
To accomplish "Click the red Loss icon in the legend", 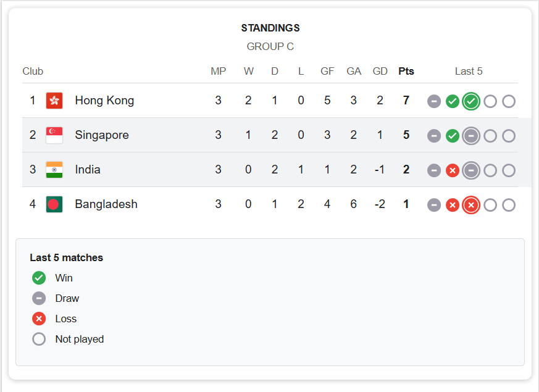I will pos(39,319).
